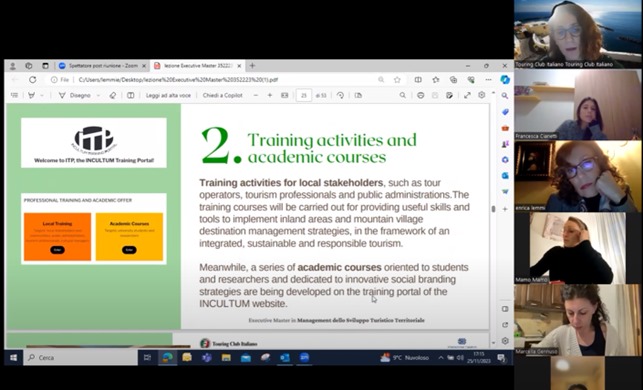Open browser settings and more menu
This screenshot has width=643, height=390.
[488, 80]
